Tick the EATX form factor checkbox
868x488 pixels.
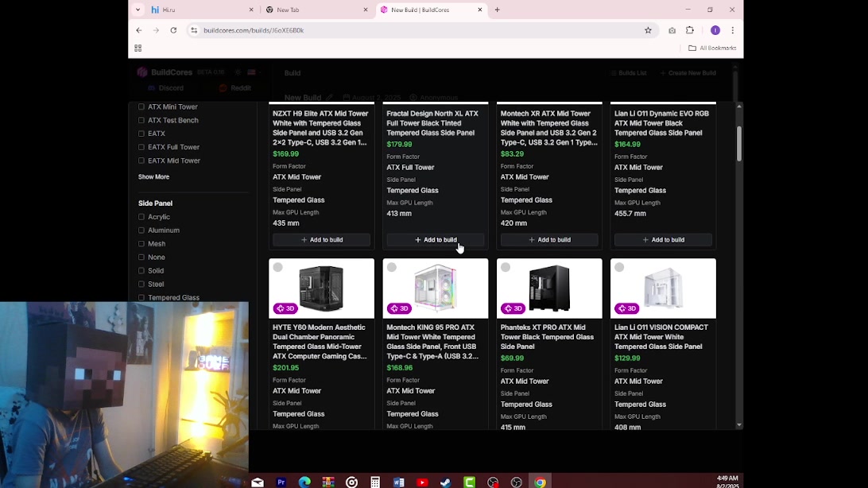[x=141, y=134]
